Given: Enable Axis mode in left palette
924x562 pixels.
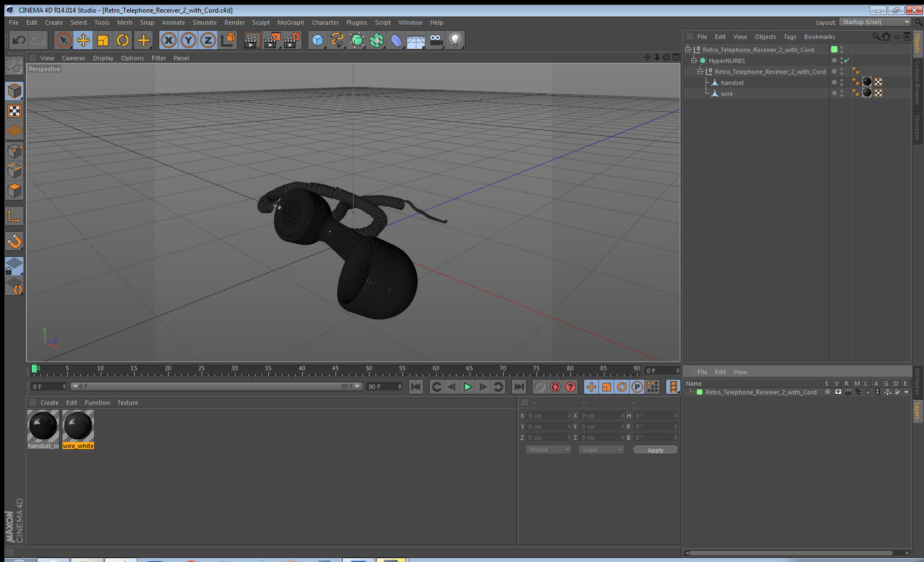Looking at the screenshot, I should point(14,216).
